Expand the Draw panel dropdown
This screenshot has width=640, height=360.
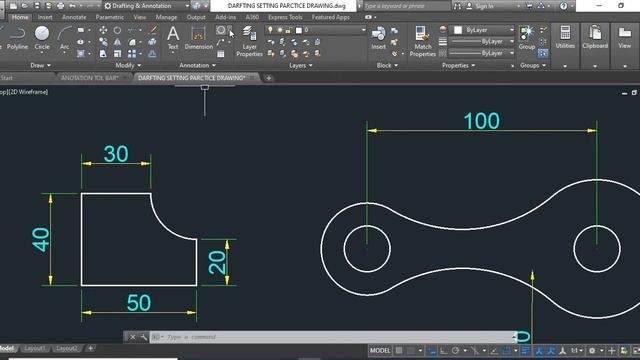tap(40, 65)
